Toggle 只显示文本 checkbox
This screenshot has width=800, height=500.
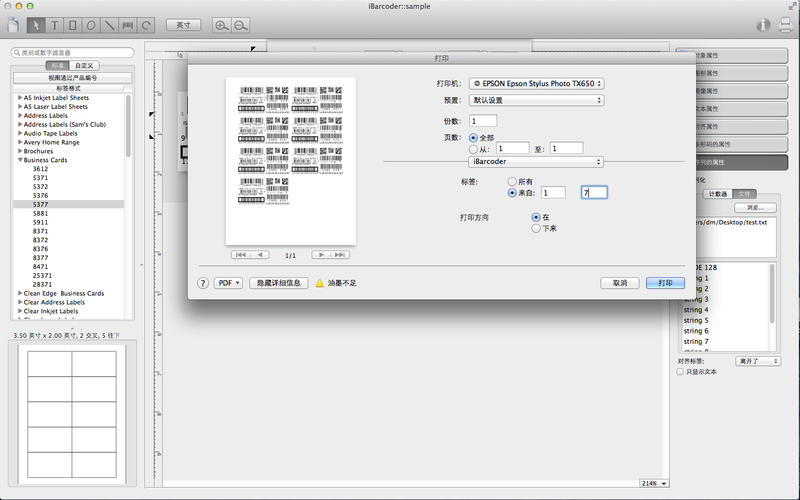click(680, 372)
